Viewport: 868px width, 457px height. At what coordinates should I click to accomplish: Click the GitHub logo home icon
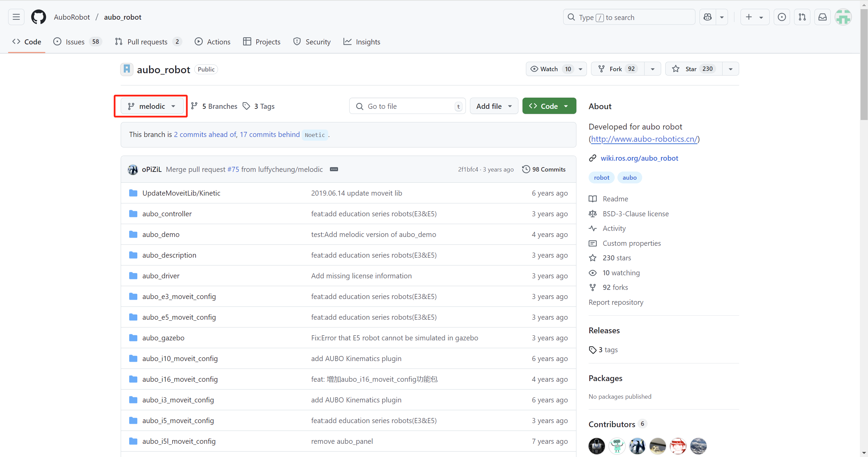pyautogui.click(x=38, y=17)
